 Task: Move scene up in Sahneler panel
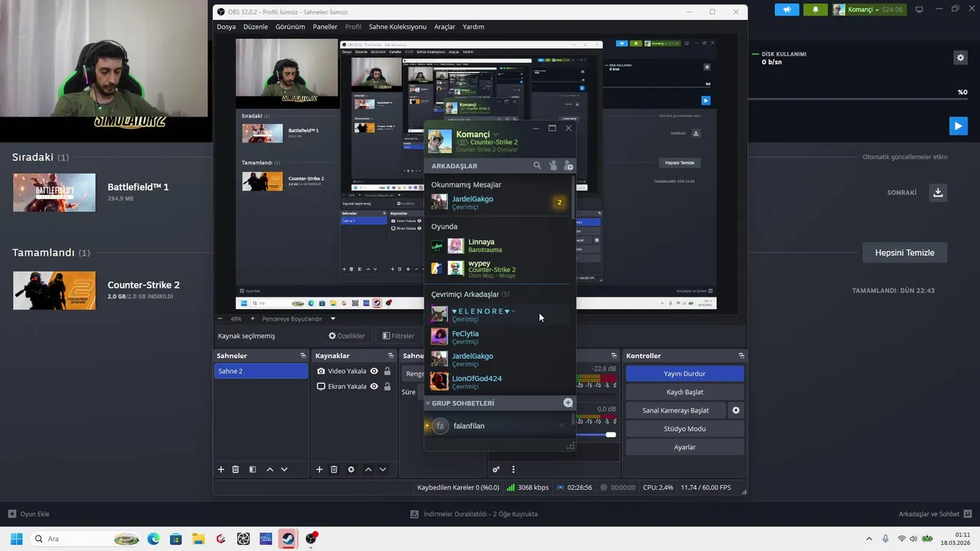[x=269, y=469]
